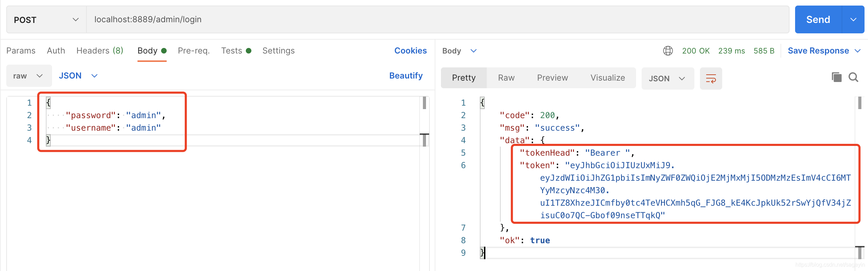Open the request JSON language dropdown

(78, 76)
